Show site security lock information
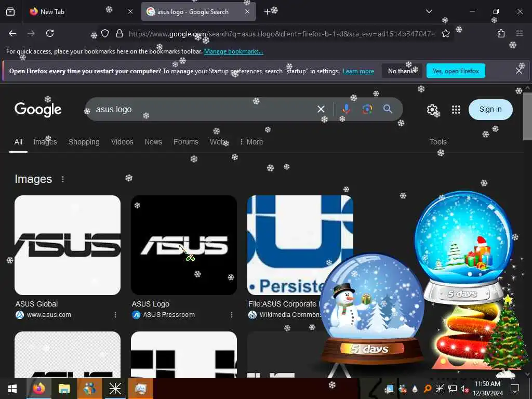This screenshot has height=399, width=532. click(x=119, y=33)
